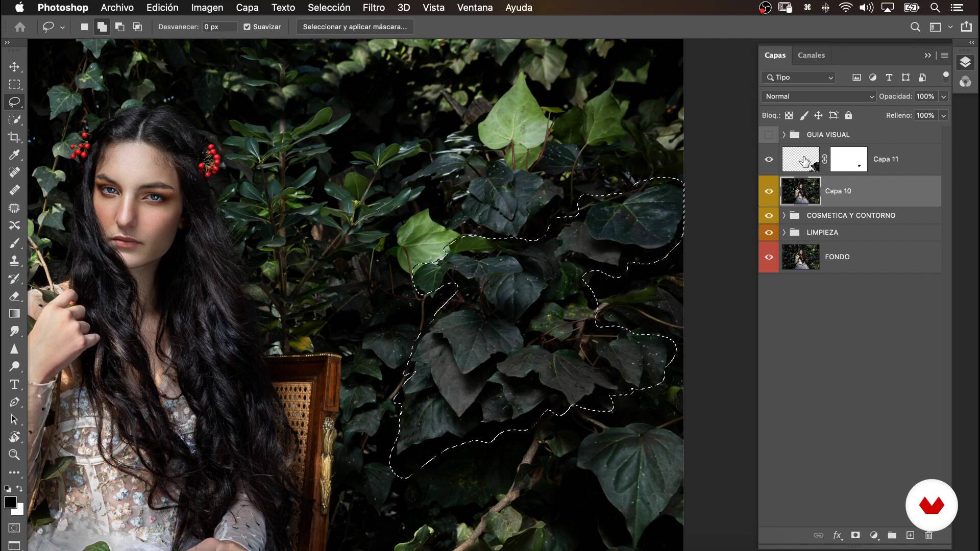The image size is (980, 551).
Task: Select the Rectangular Marquee tool
Action: coord(14,84)
